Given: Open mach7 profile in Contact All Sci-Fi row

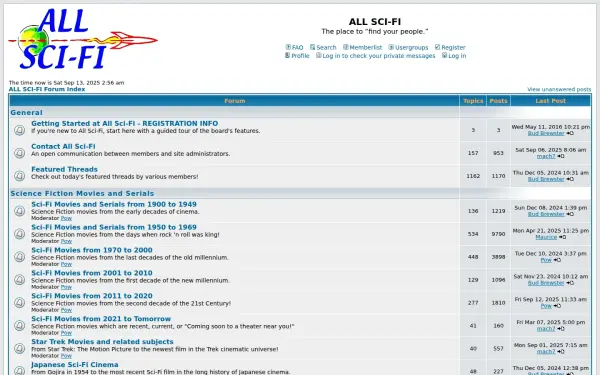Looking at the screenshot, I should [546, 156].
